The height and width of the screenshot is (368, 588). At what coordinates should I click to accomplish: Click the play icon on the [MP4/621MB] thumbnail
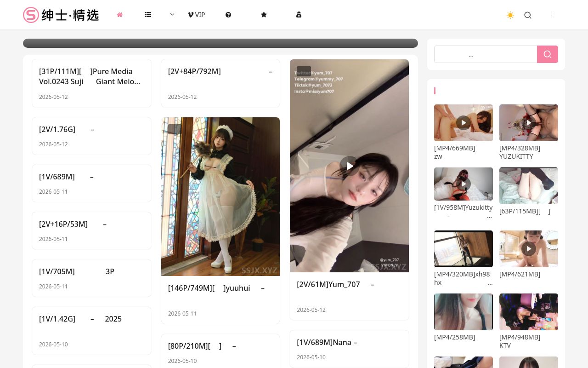pos(529,249)
